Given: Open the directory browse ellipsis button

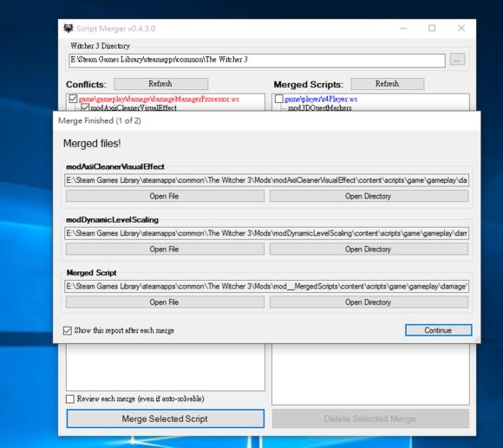Looking at the screenshot, I should tap(457, 60).
